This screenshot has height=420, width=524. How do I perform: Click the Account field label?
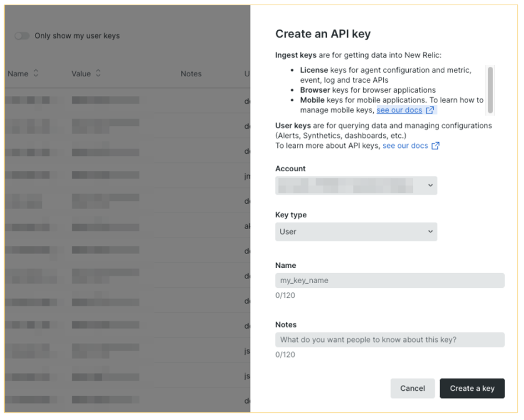coord(291,169)
